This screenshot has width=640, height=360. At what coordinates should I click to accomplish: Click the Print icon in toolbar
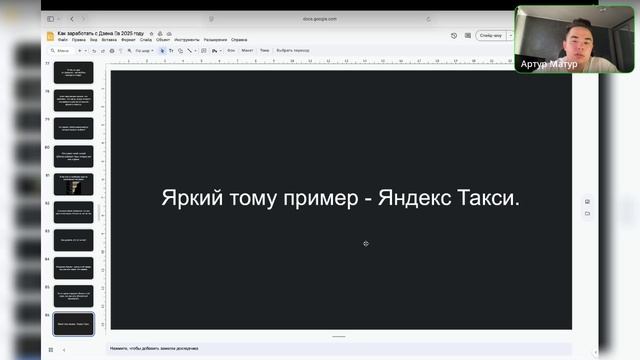pyautogui.click(x=112, y=51)
